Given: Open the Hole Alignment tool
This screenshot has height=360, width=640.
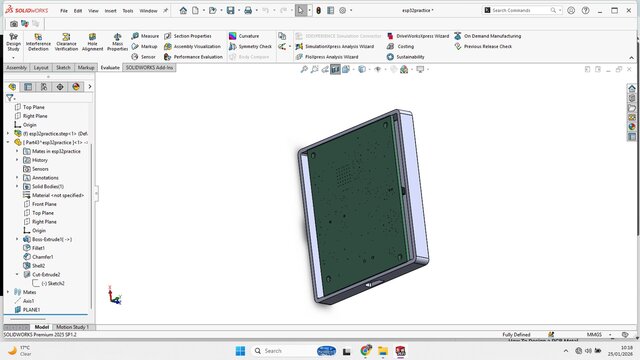Looking at the screenshot, I should point(93,42).
